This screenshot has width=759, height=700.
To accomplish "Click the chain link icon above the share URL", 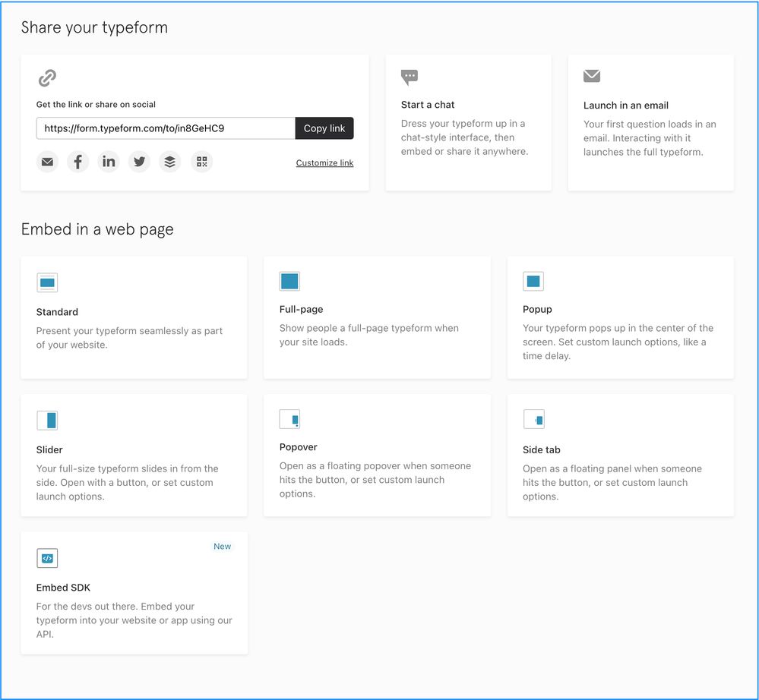I will tap(47, 78).
